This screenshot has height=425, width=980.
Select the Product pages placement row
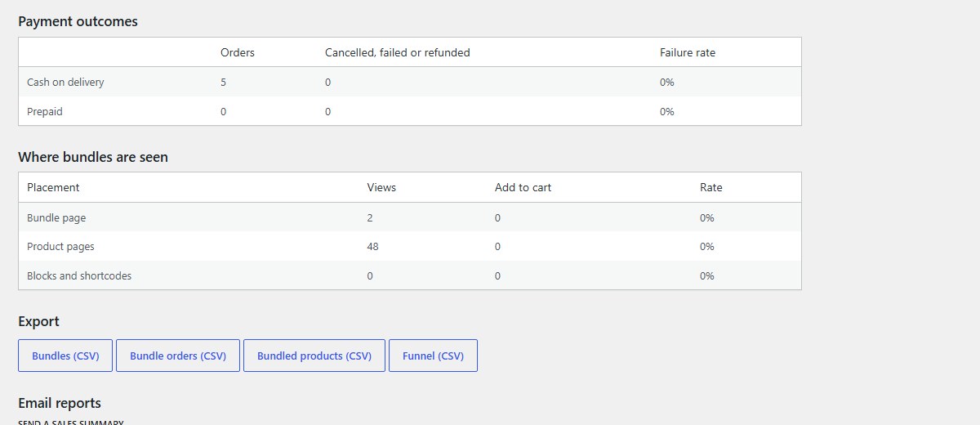tap(410, 246)
